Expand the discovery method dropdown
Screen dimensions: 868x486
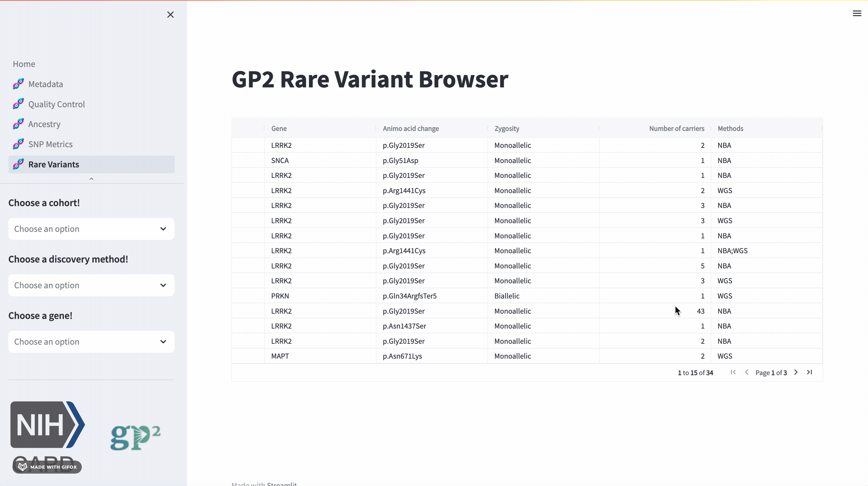coord(91,285)
